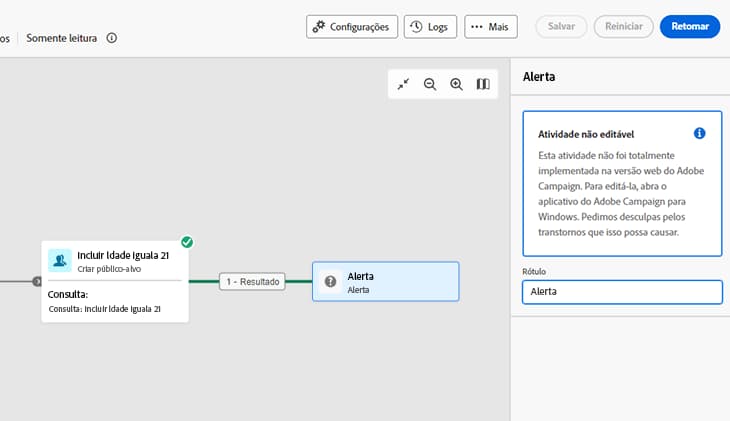Click the Consulta: Incluir idade iguala 21 text

coord(104,309)
